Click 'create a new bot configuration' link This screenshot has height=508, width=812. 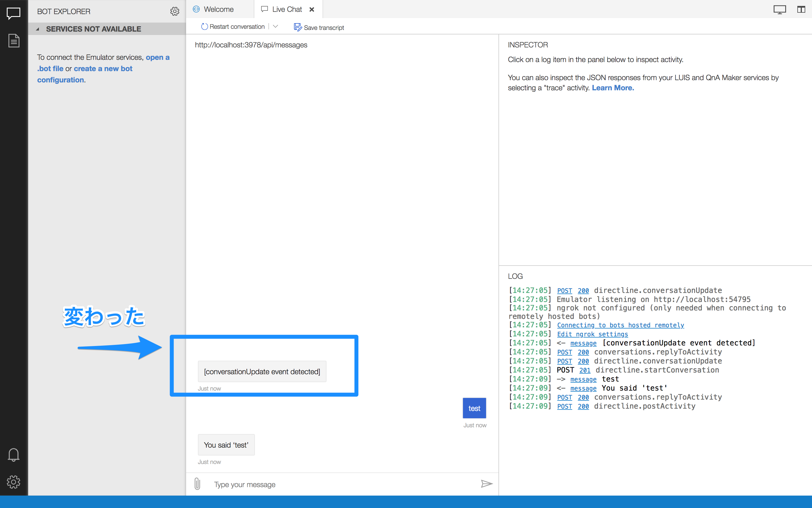tap(85, 74)
